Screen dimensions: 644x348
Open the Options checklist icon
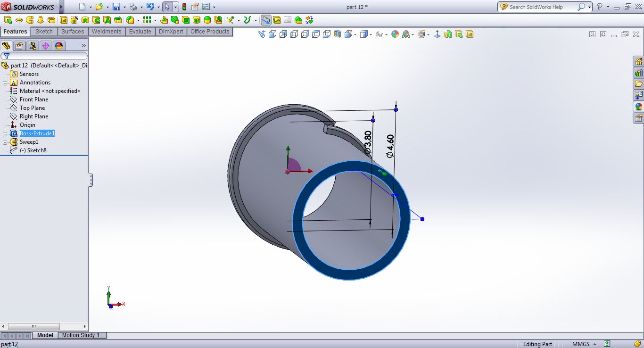click(206, 7)
